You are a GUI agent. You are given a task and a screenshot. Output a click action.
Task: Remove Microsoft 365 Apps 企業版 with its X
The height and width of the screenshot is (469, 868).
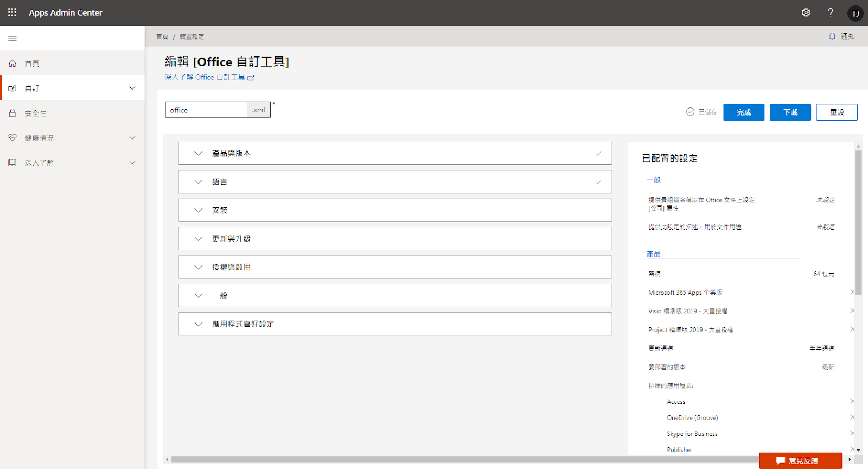click(x=852, y=292)
